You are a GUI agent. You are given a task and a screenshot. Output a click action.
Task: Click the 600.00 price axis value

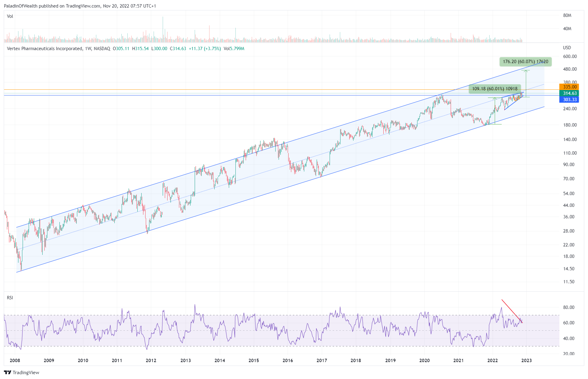click(570, 56)
